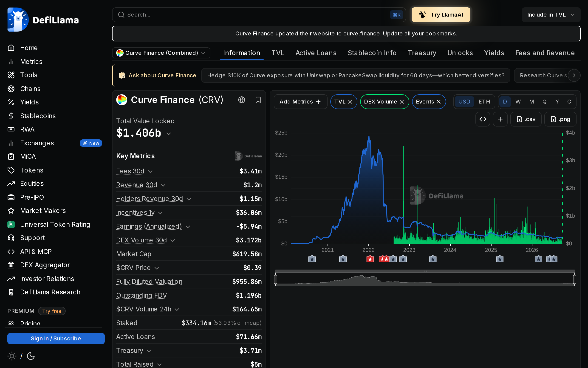Image resolution: width=588 pixels, height=368 pixels.
Task: Expand the Revenue 30d row
Action: coord(163,185)
